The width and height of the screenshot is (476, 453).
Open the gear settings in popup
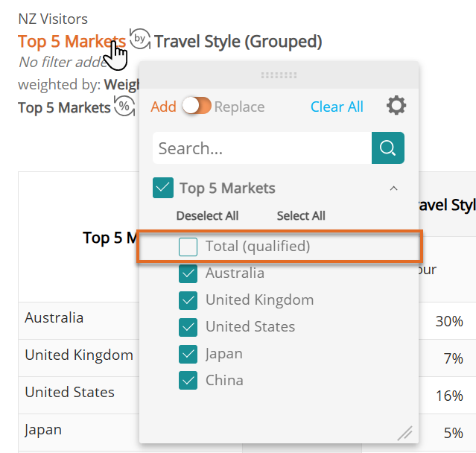tap(396, 106)
